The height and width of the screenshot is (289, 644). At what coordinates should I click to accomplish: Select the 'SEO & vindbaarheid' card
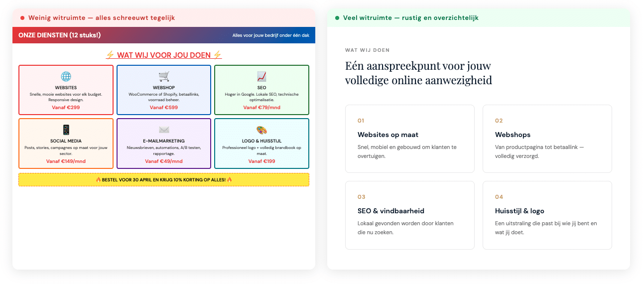[409, 215]
